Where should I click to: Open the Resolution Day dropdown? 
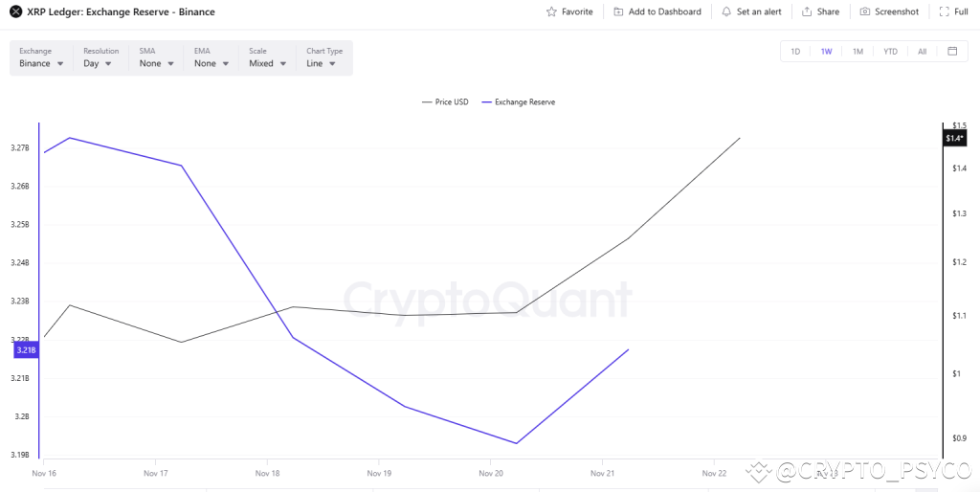98,63
